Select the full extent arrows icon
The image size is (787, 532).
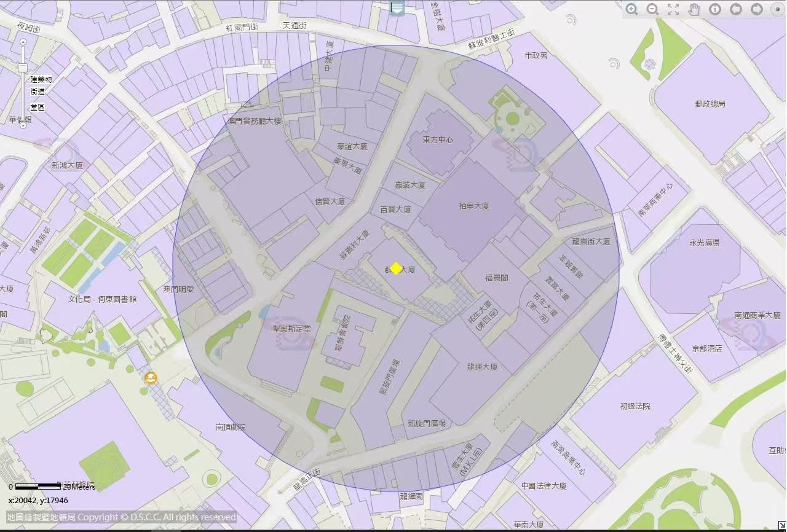pyautogui.click(x=673, y=9)
